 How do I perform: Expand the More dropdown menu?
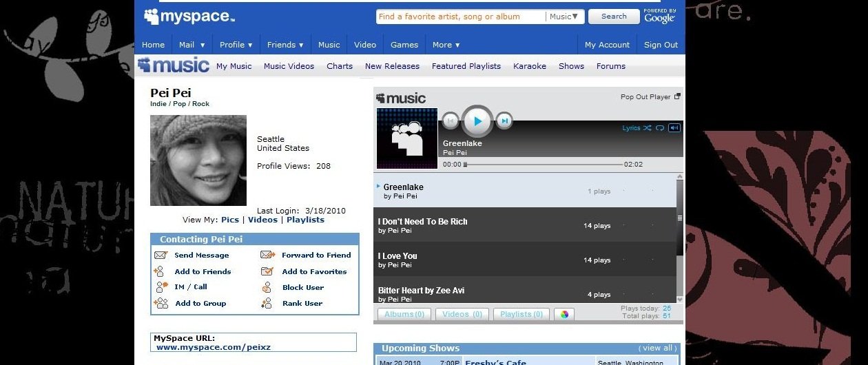(x=446, y=45)
